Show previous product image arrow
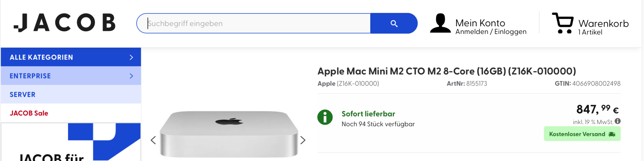The image size is (644, 161). (x=153, y=140)
